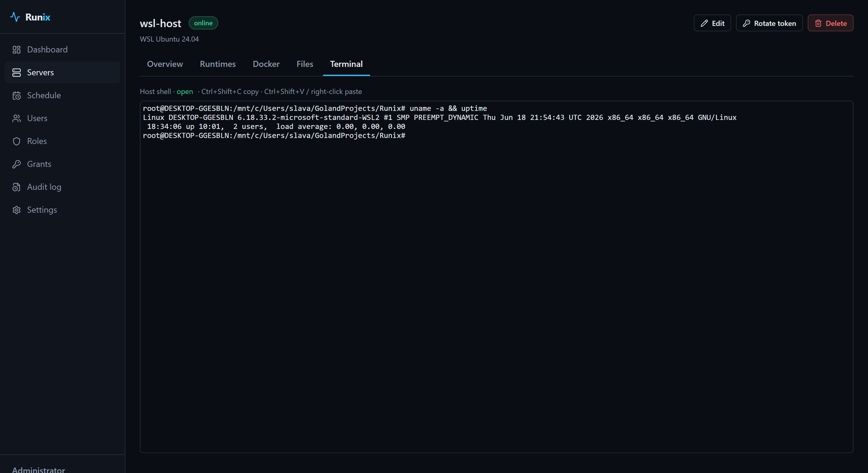Click the wsl-host server title
868x473 pixels.
pyautogui.click(x=160, y=23)
